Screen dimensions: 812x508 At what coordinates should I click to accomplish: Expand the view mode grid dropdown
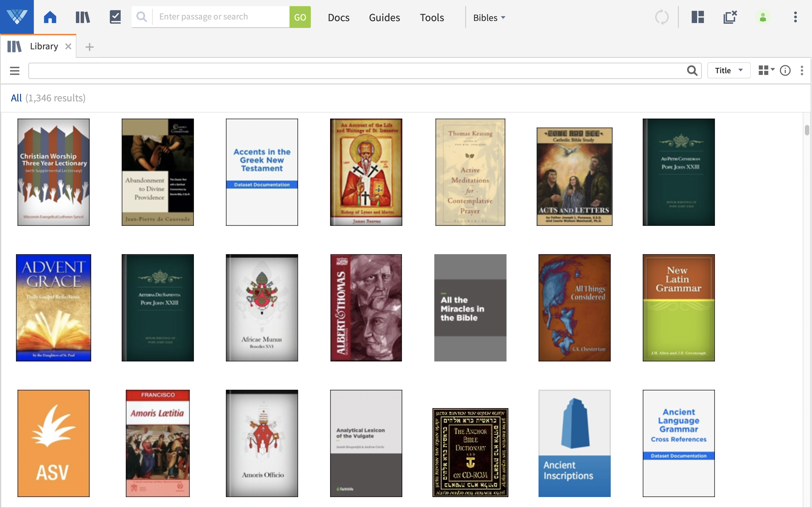coord(766,70)
